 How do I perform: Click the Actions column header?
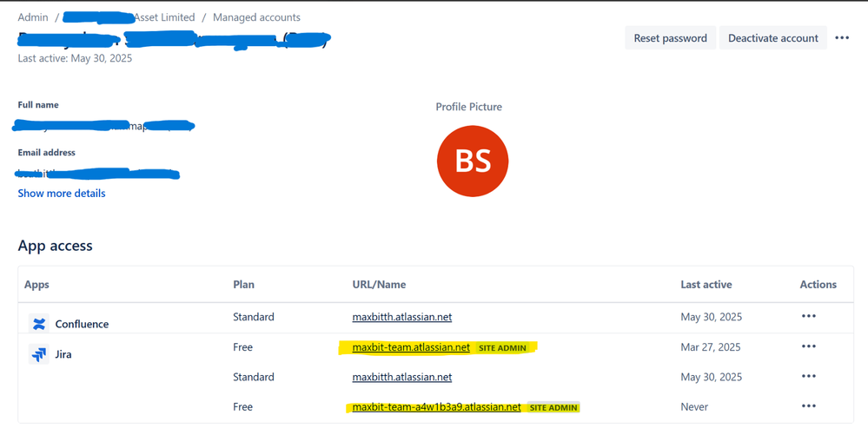[818, 285]
